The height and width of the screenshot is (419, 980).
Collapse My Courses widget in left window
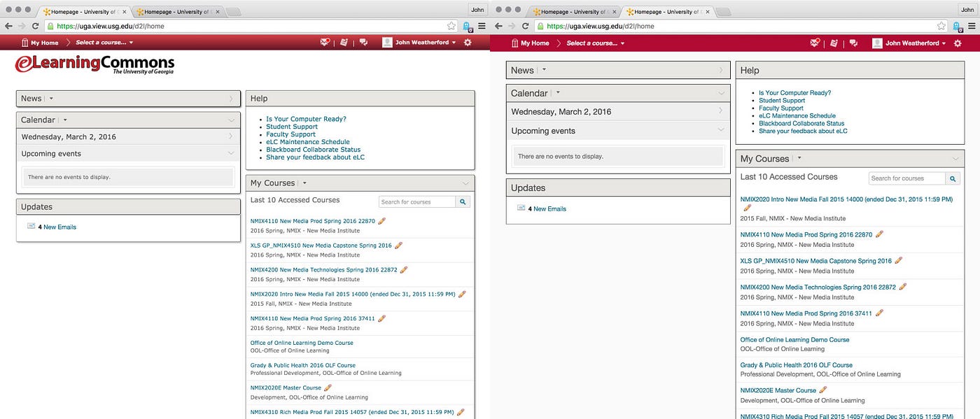[466, 183]
